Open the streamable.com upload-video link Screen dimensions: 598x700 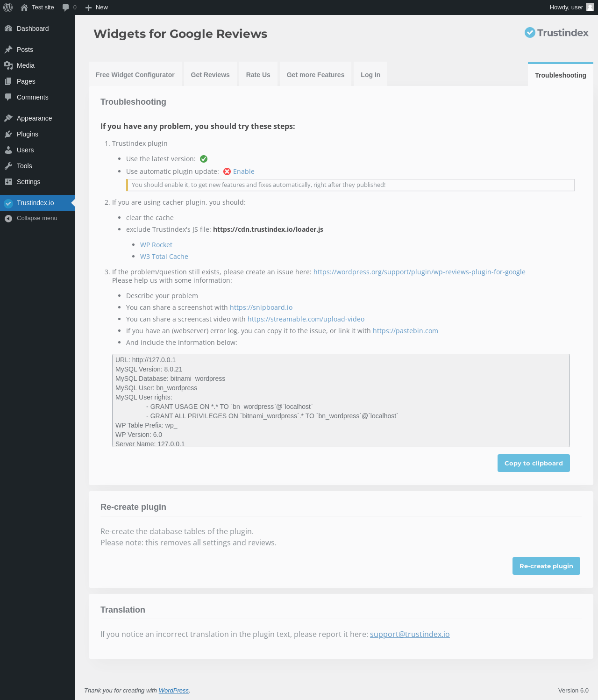coord(306,319)
